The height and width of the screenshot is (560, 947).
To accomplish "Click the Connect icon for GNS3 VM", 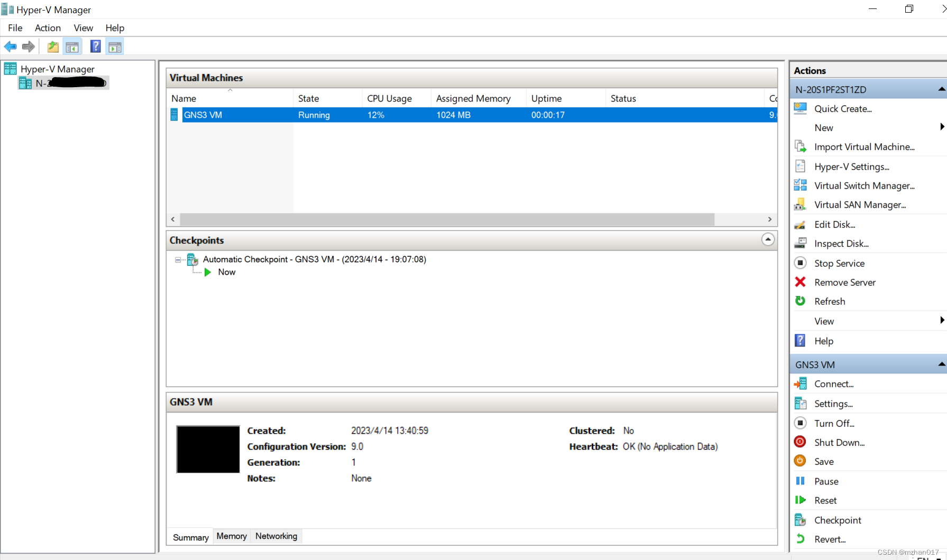I will point(801,384).
